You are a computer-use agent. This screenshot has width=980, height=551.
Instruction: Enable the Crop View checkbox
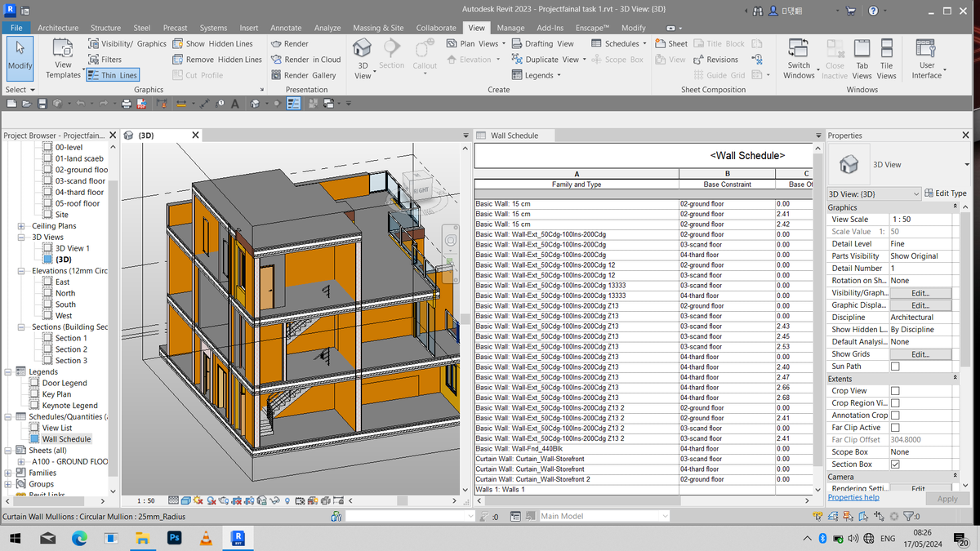coord(894,391)
